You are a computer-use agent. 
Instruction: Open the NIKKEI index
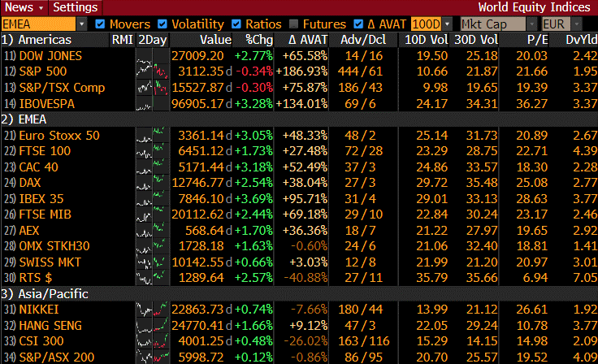(39, 310)
